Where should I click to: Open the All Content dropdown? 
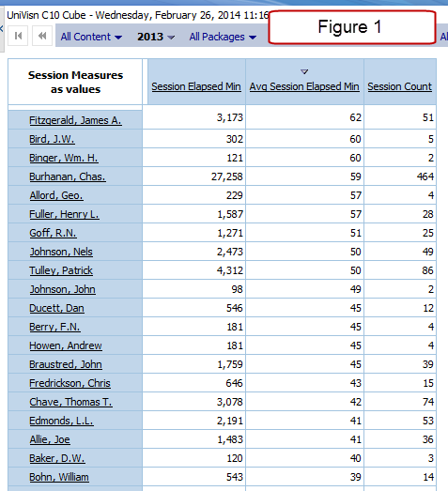point(91,37)
